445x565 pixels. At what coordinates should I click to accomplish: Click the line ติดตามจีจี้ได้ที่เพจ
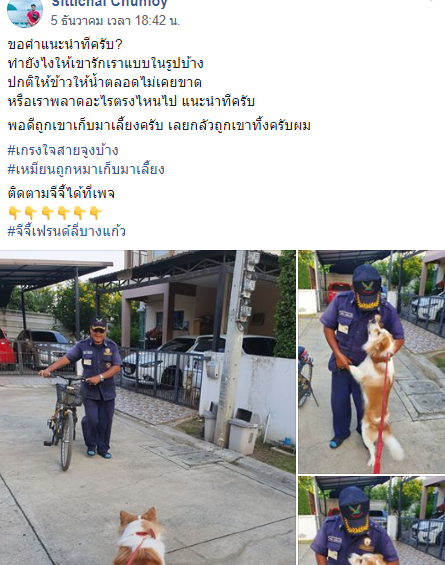(x=61, y=193)
